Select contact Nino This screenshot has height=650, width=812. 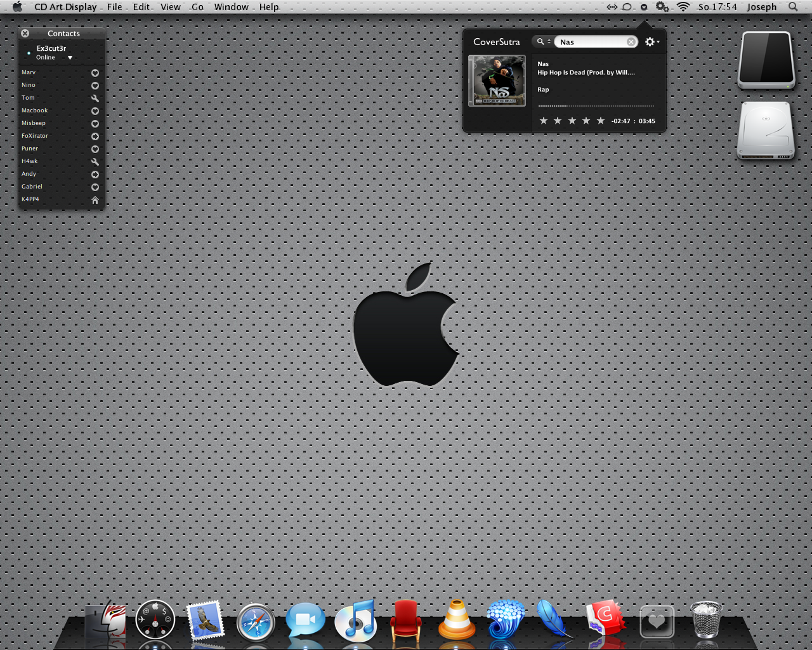click(x=29, y=85)
